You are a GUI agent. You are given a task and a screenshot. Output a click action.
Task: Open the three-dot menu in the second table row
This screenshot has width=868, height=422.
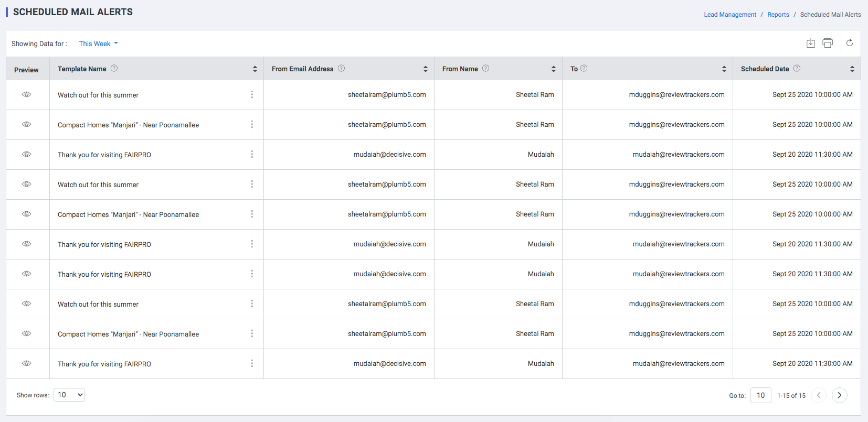252,124
